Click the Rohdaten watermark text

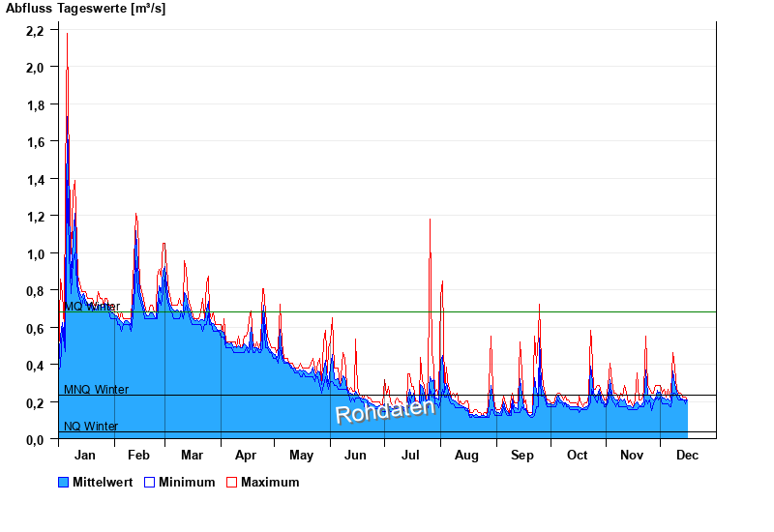pyautogui.click(x=385, y=409)
